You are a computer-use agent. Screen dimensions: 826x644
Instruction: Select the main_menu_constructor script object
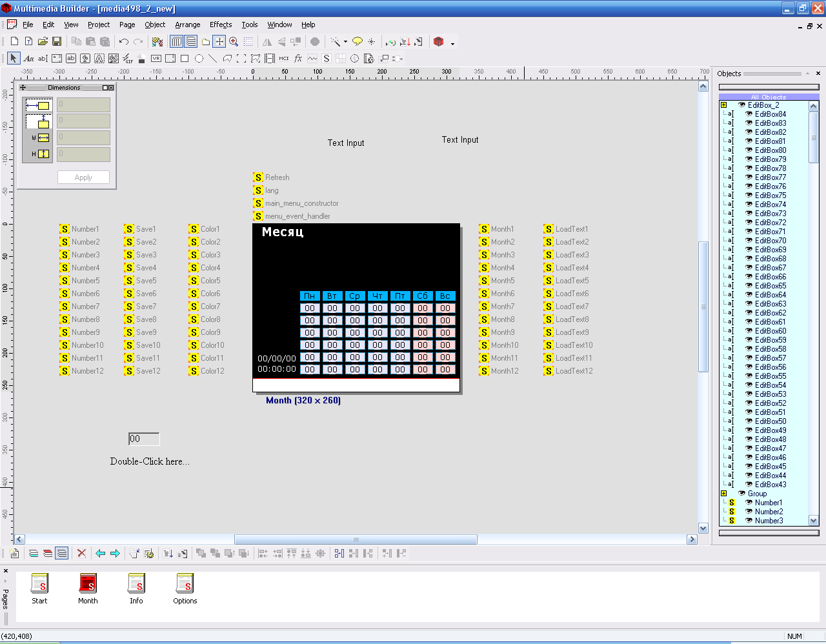[x=296, y=203]
